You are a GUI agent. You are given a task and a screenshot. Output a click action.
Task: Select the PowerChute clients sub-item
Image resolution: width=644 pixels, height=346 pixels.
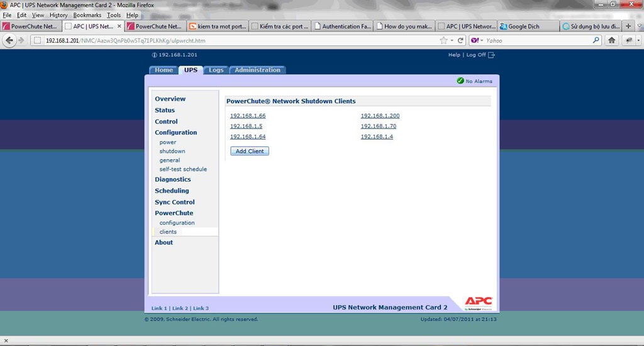(168, 232)
